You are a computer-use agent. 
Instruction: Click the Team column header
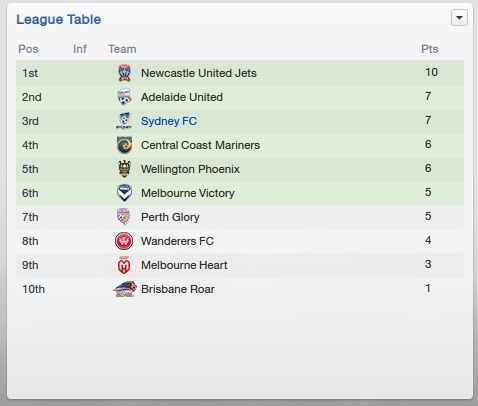[122, 49]
